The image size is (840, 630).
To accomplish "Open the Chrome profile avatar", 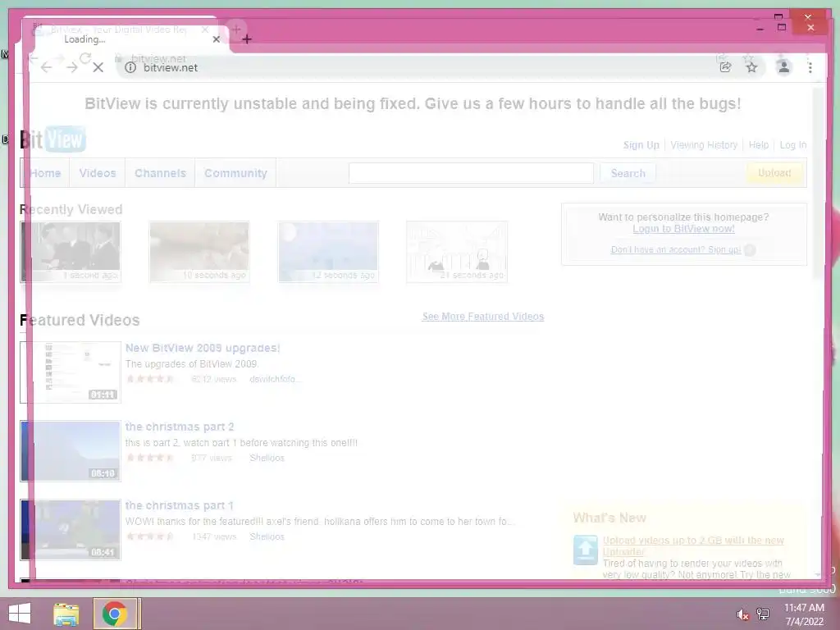I will tap(783, 67).
